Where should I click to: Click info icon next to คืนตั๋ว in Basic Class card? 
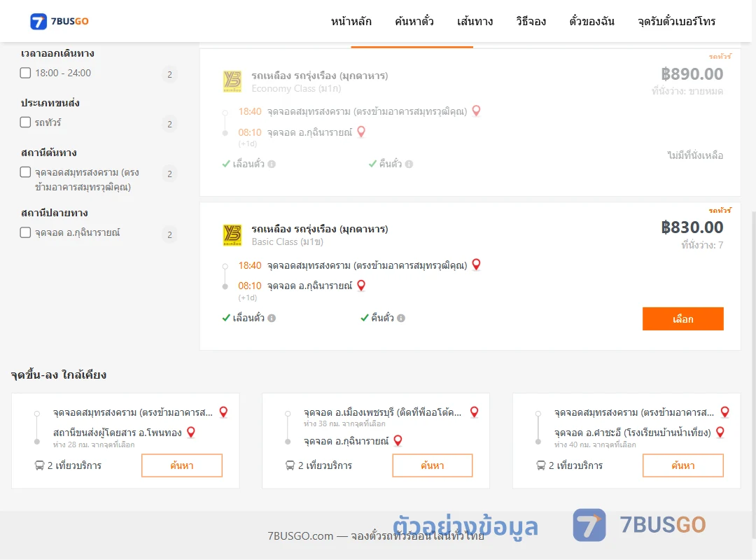(401, 318)
